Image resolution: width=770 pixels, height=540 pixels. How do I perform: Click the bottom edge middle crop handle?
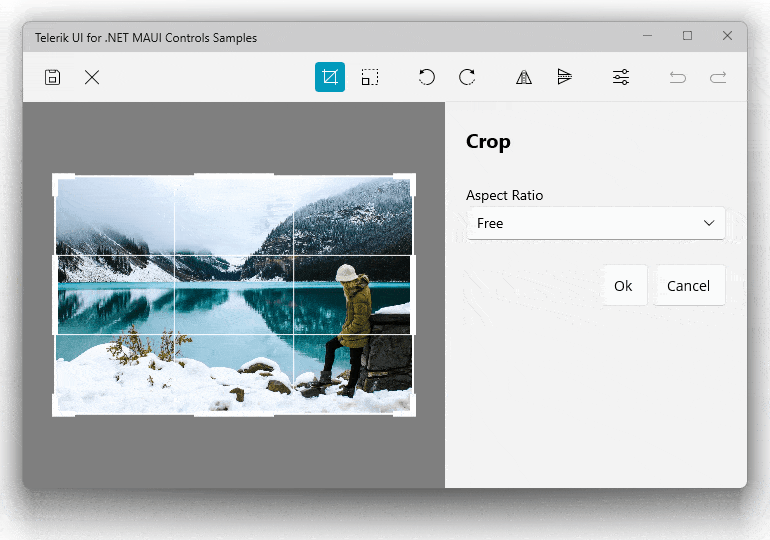pyautogui.click(x=234, y=415)
